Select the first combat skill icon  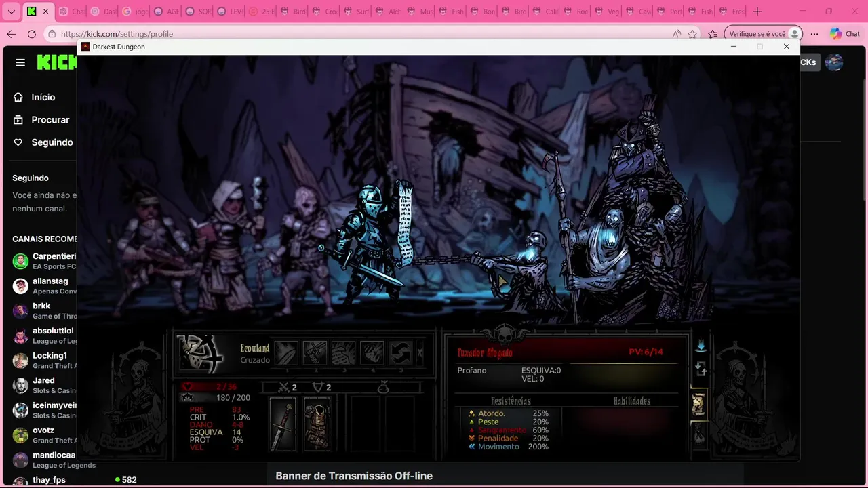pos(286,352)
